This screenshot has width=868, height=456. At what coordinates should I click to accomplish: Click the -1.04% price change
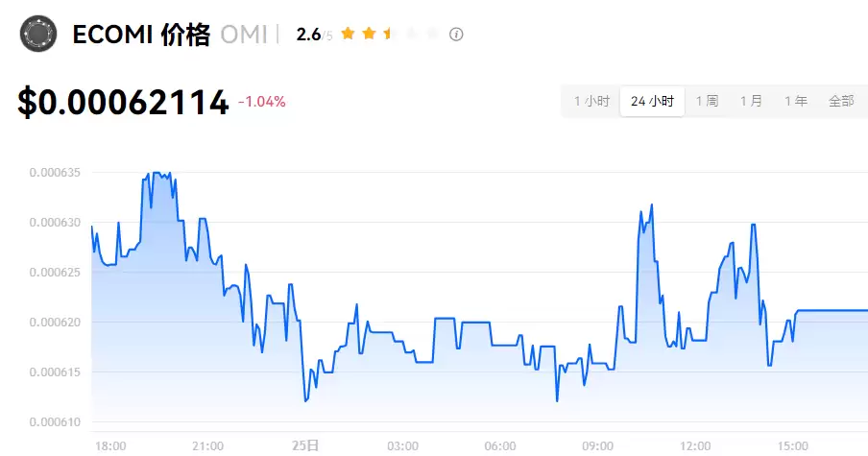coord(261,102)
